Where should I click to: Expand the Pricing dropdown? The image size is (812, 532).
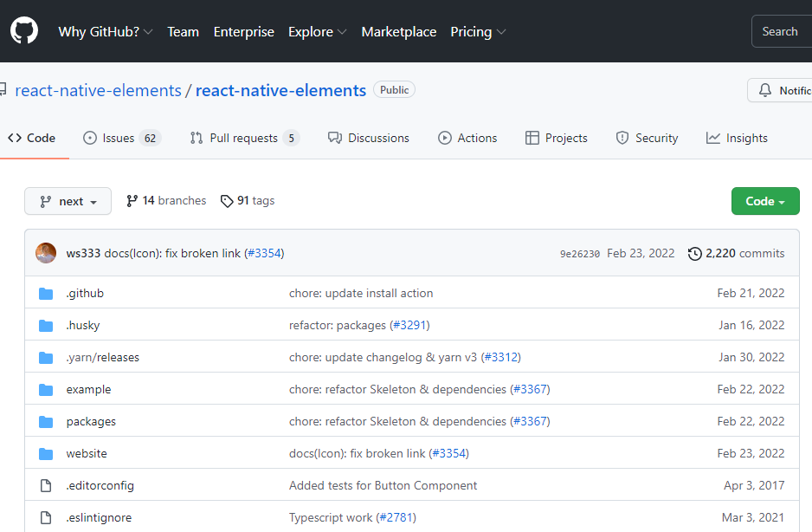pos(478,32)
